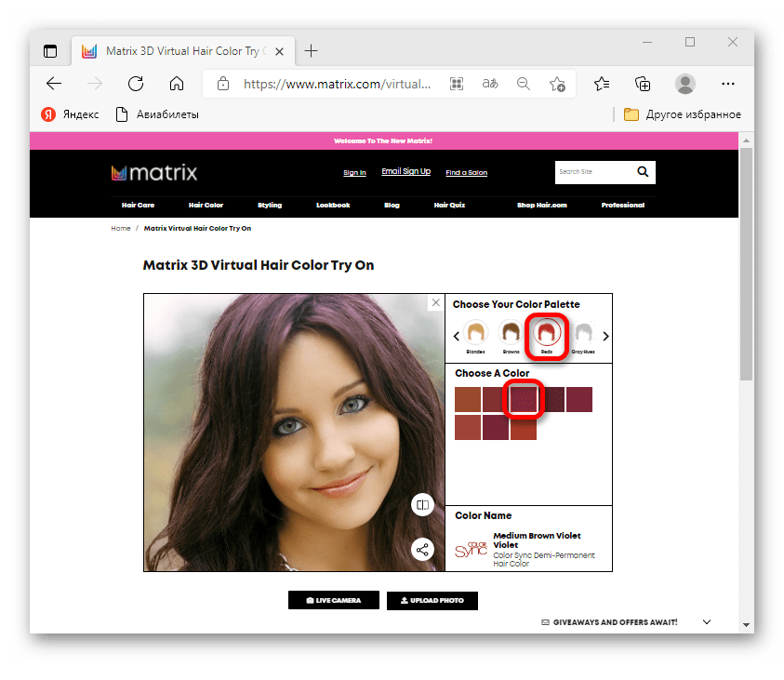View site lock information
784x680 pixels.
(x=223, y=84)
